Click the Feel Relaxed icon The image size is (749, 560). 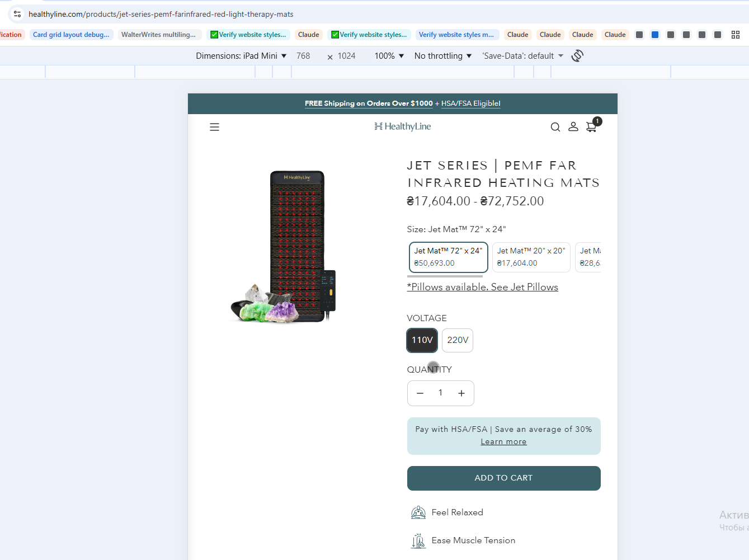pyautogui.click(x=418, y=512)
